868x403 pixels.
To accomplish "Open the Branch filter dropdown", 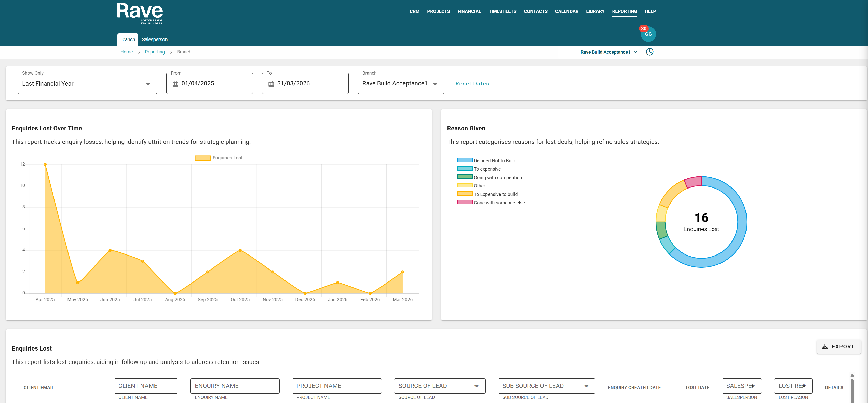I will [x=401, y=83].
